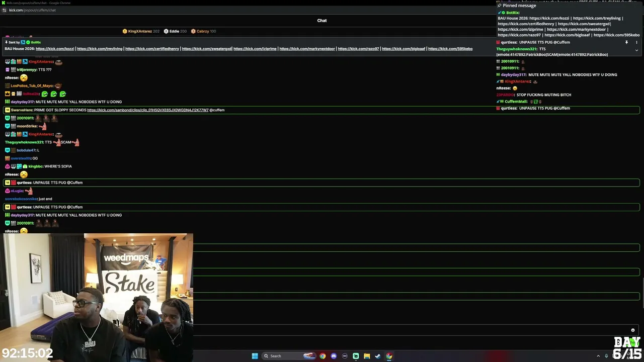Click the sonrebokosonnike username
Screen dimensions: 644x362
click(21, 199)
